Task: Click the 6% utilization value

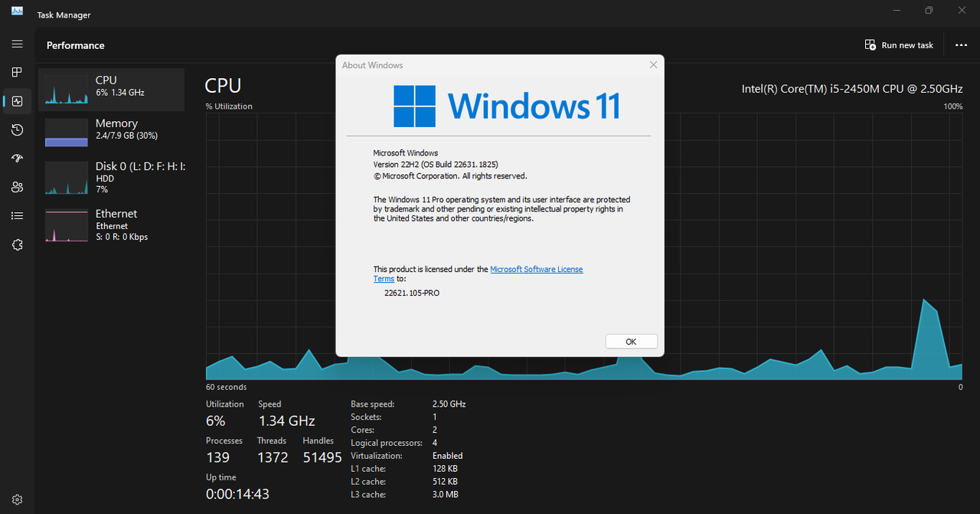Action: (216, 421)
